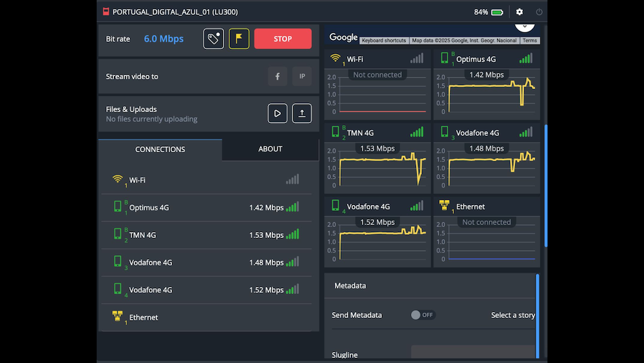644x363 pixels.
Task: Click the power icon in the header
Action: click(x=539, y=12)
